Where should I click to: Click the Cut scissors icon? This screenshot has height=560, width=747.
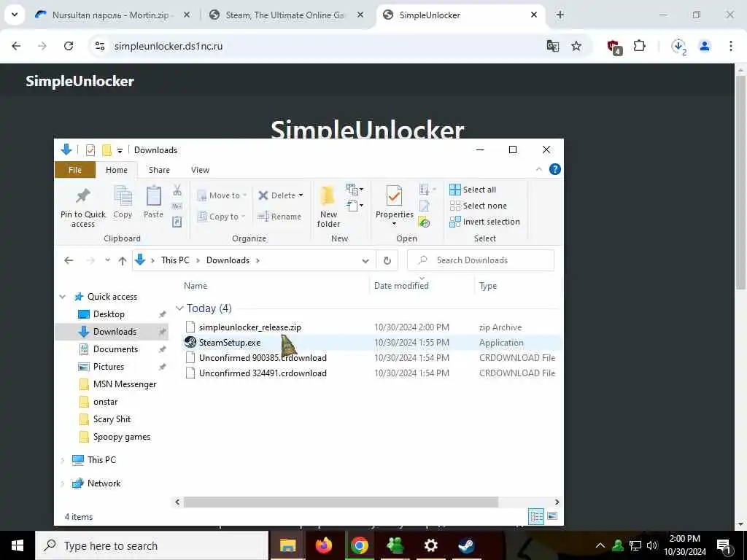[177, 190]
